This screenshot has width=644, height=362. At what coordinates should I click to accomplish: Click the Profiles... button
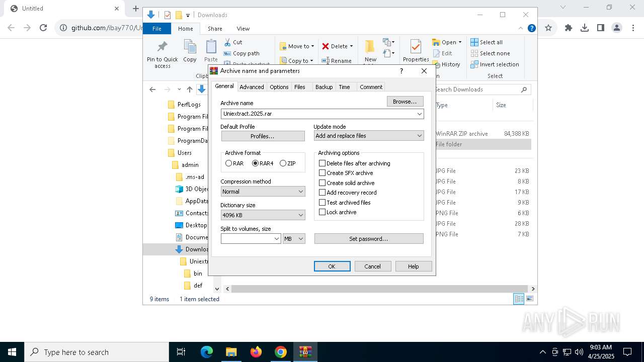(x=263, y=136)
